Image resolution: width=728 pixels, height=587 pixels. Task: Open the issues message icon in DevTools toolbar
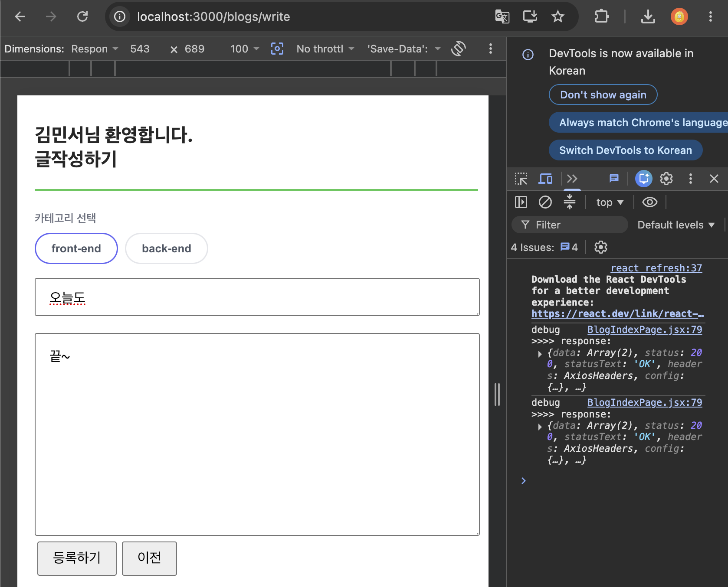point(614,178)
